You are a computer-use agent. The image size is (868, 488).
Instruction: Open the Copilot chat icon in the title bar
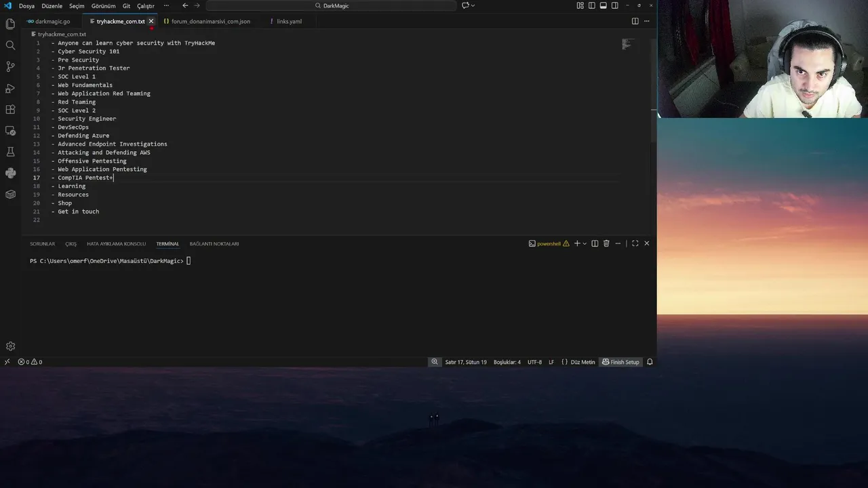click(465, 5)
